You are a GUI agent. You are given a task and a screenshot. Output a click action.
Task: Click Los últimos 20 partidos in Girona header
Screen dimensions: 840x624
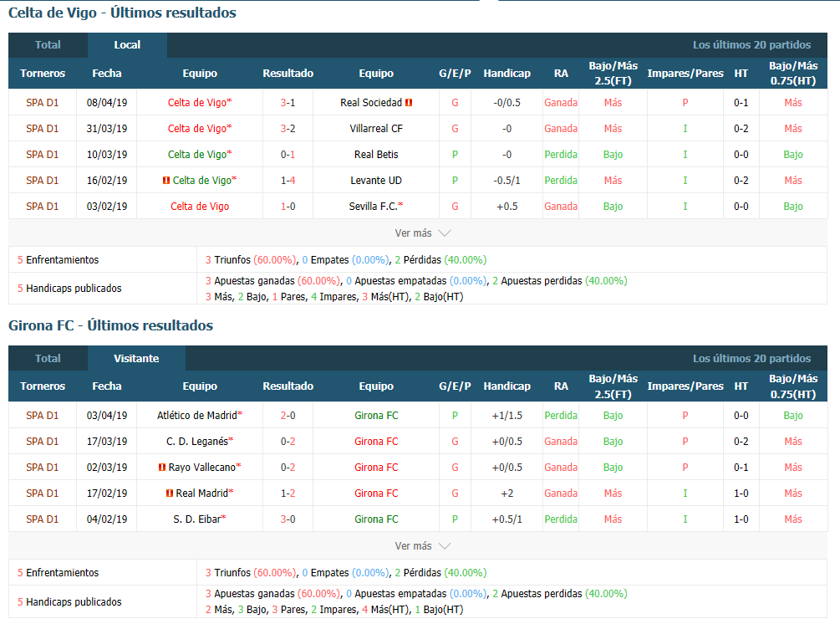(751, 358)
